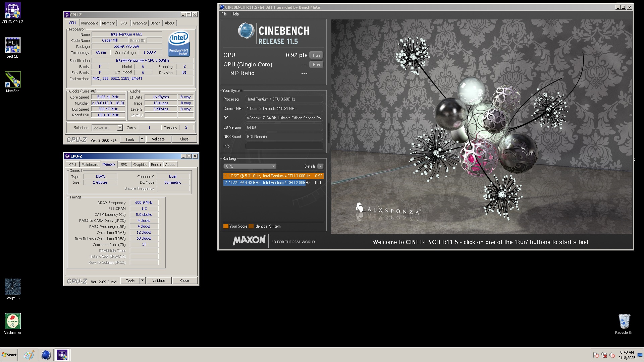The height and width of the screenshot is (362, 644).
Task: Click the Cinebench title bar app icon
Action: click(x=222, y=7)
